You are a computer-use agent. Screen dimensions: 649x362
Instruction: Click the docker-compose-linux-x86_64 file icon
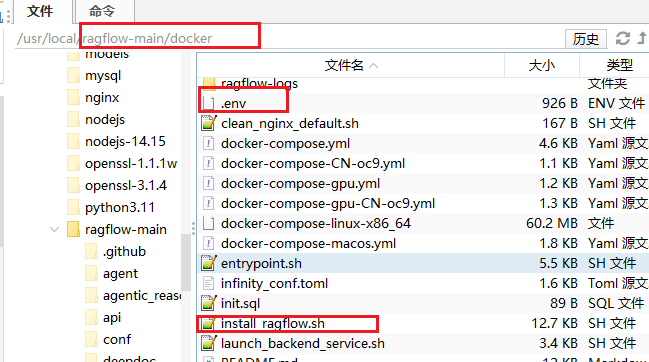point(209,223)
